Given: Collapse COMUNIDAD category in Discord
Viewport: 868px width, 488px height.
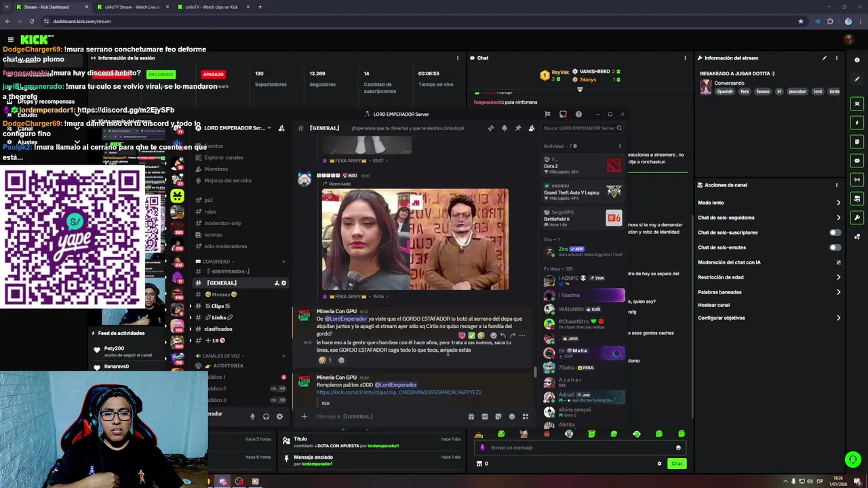Looking at the screenshot, I should tap(214, 262).
